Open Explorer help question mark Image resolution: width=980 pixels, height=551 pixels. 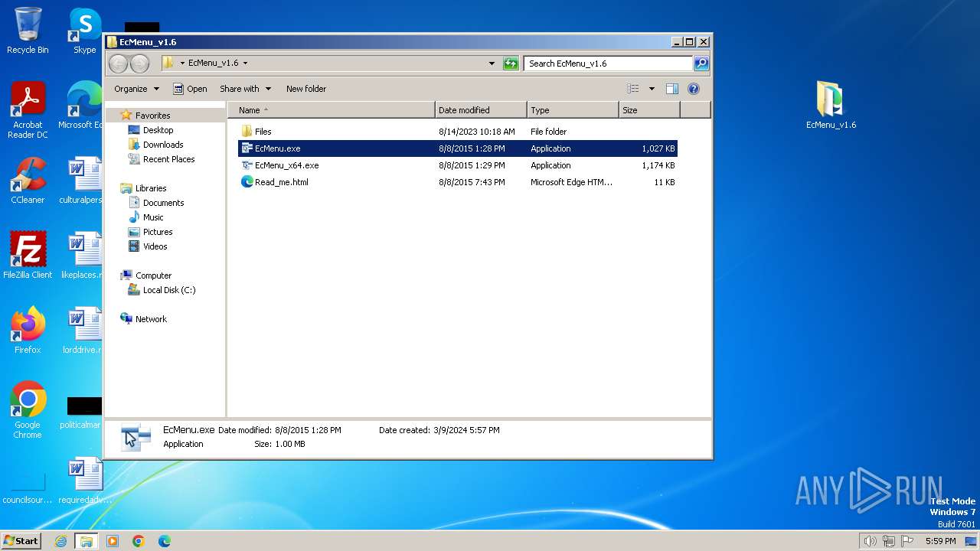[694, 89]
